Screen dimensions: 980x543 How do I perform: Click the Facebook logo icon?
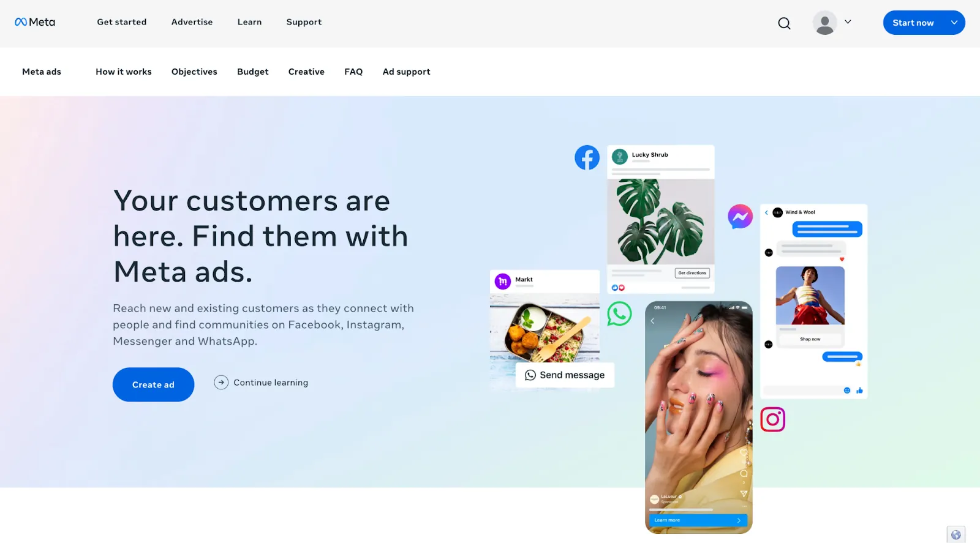coord(587,157)
